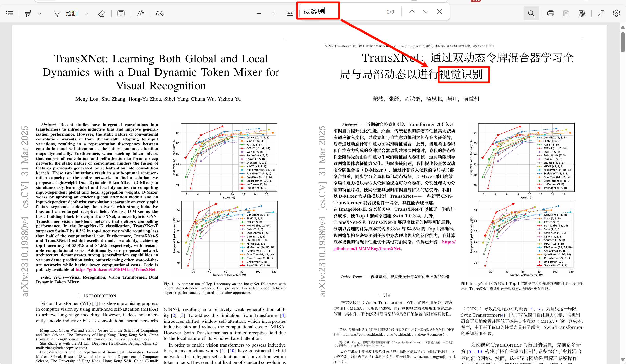This screenshot has height=364, width=626.
Task: Go to next search result
Action: point(425,12)
